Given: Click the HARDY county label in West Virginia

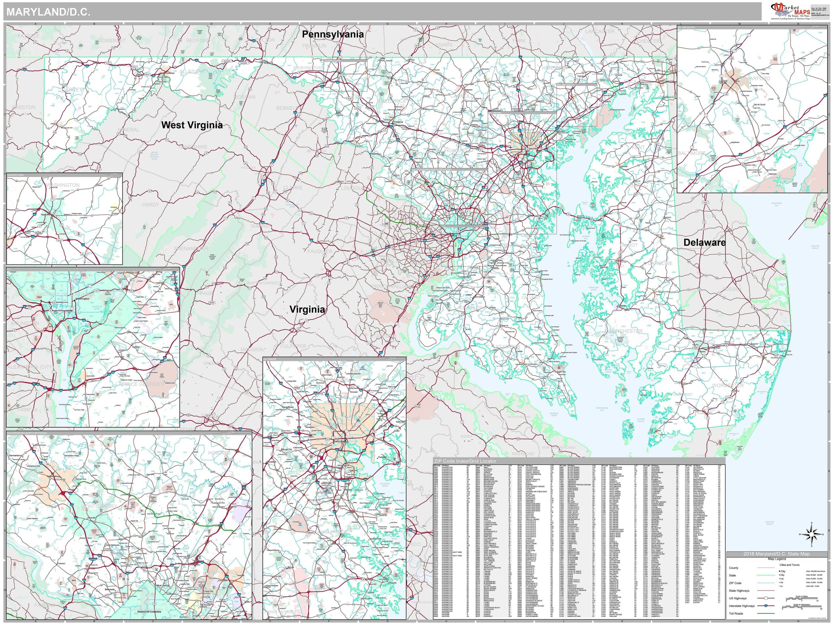Looking at the screenshot, I should [x=150, y=204].
